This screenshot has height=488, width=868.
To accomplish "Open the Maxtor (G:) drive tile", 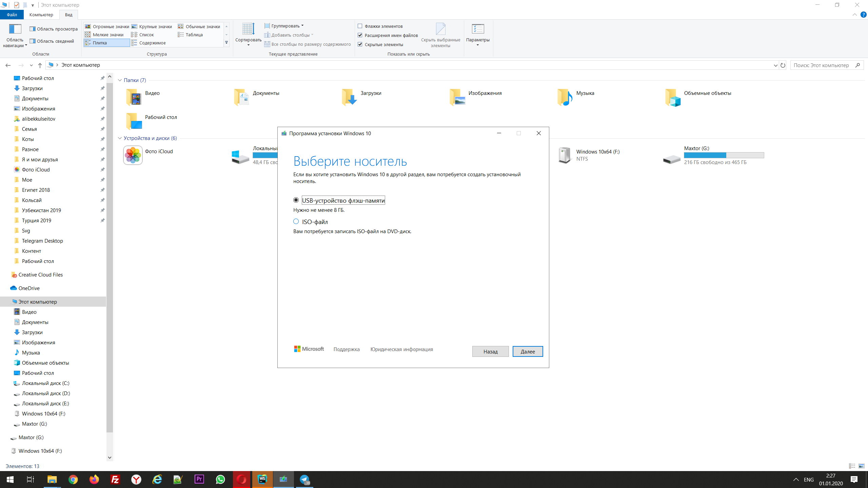I will 714,155.
